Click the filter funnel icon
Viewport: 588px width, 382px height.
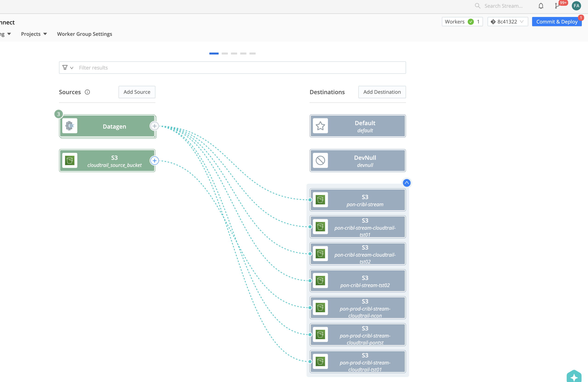(x=65, y=67)
